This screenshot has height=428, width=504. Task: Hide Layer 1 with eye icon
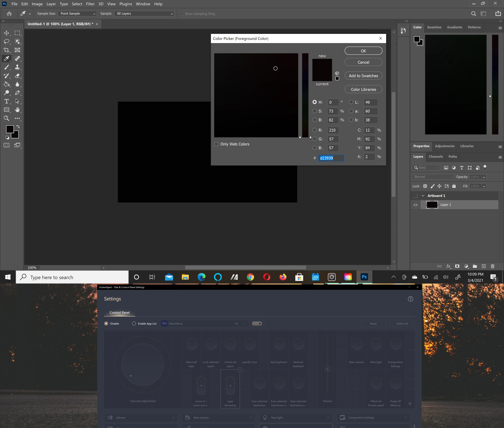click(416, 205)
